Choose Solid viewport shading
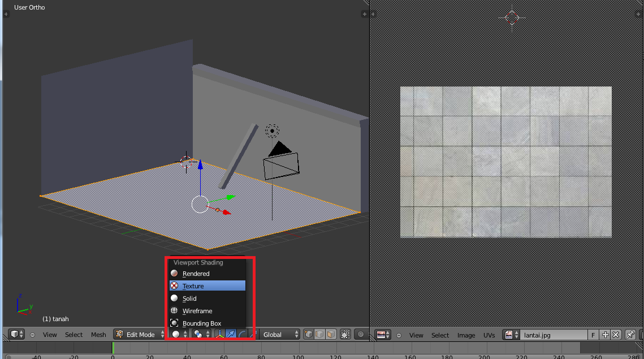The image size is (644, 359). click(x=208, y=298)
